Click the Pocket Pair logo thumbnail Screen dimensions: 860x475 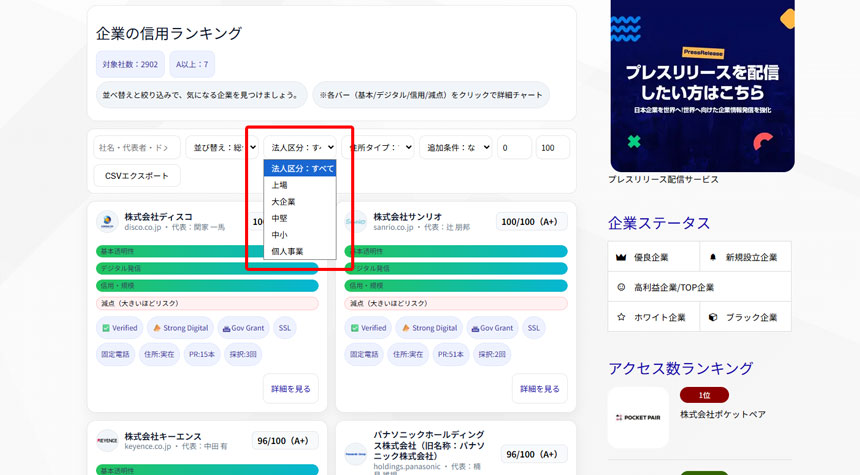click(638, 417)
